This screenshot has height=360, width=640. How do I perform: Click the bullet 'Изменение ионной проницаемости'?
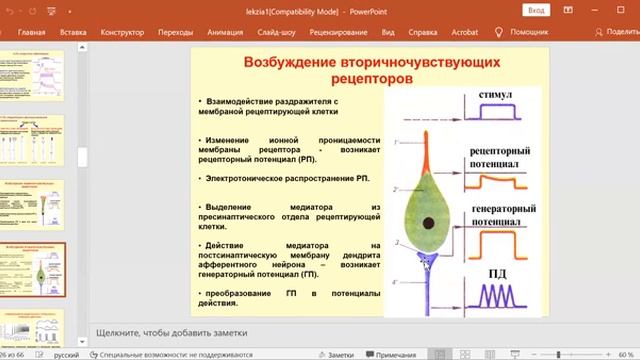coord(289,149)
